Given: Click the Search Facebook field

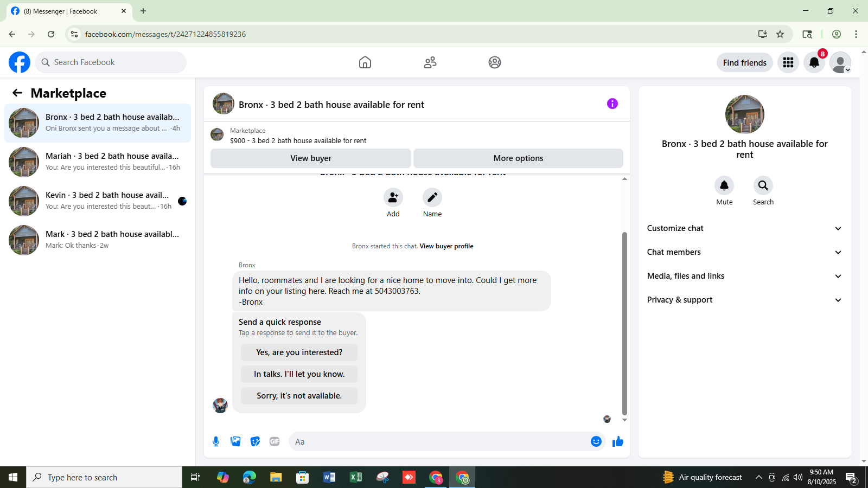Looking at the screenshot, I should 111,62.
